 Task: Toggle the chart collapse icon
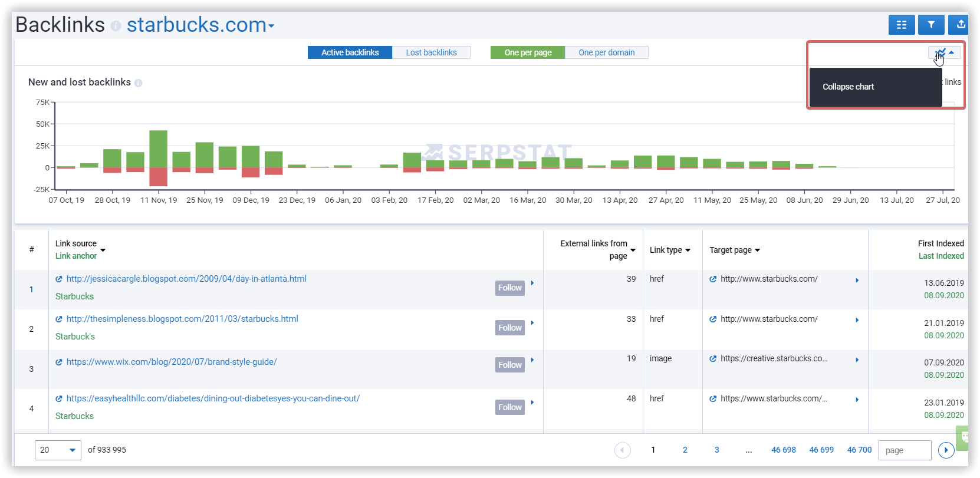pos(945,52)
